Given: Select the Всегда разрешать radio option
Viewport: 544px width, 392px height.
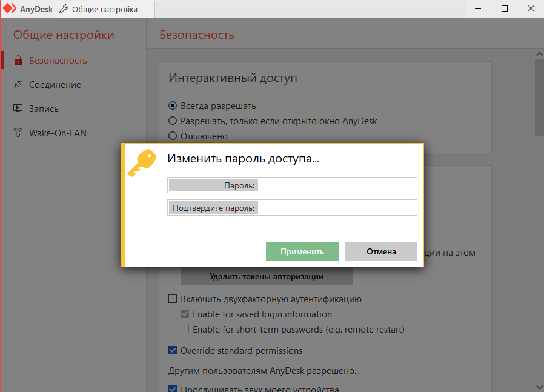Looking at the screenshot, I should [173, 106].
